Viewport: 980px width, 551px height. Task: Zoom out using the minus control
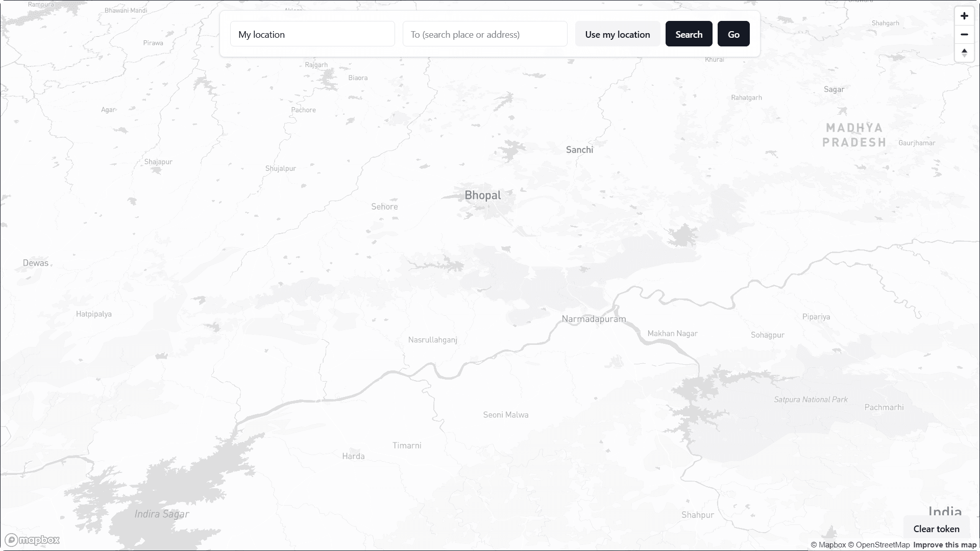coord(964,34)
